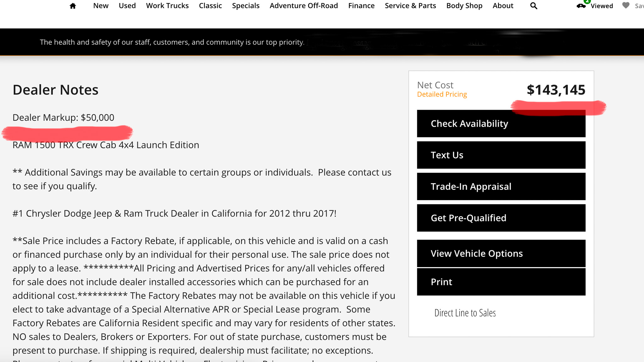Click the Get Pre-Qualified button
644x362 pixels.
(501, 218)
